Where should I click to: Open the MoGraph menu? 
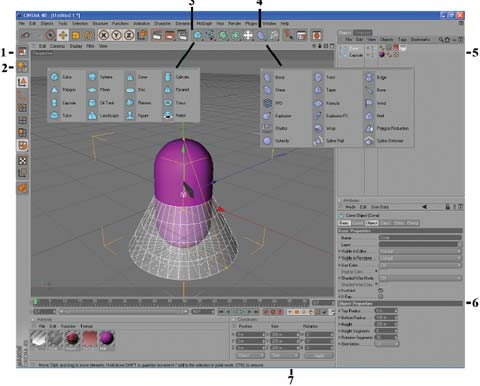[204, 24]
